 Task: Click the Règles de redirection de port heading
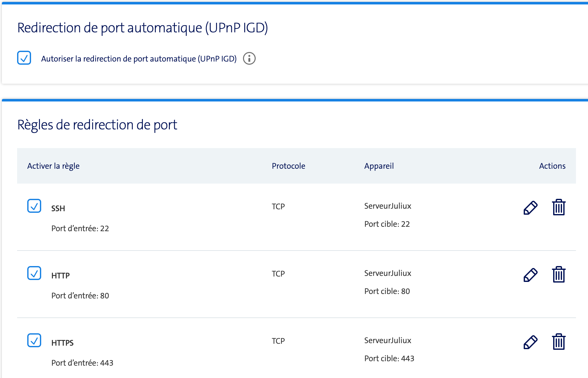97,125
